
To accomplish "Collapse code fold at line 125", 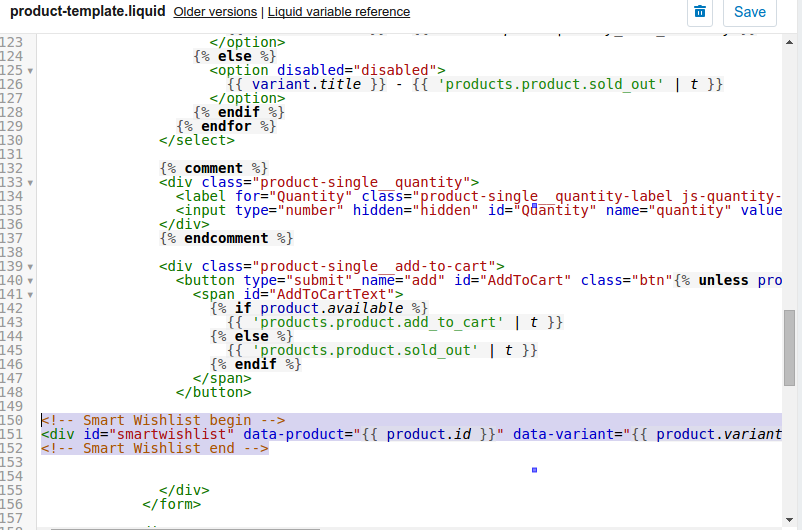I will [30, 71].
